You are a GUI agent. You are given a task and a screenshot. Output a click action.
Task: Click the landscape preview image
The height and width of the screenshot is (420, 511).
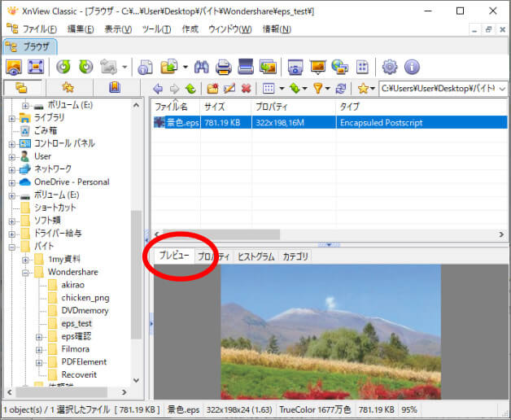[x=331, y=332]
